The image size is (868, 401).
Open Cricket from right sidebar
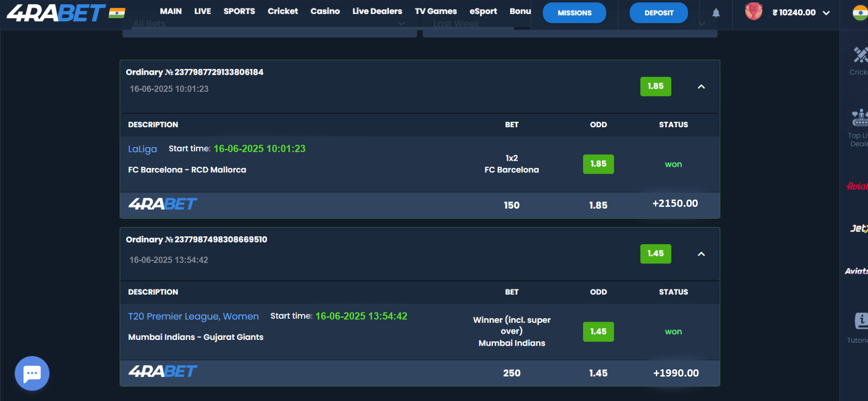click(x=859, y=61)
